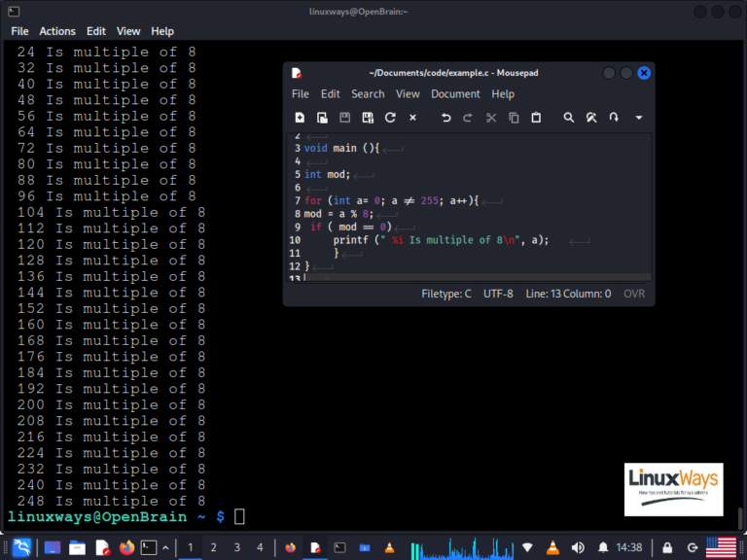Click the terminal prompt input cursor
747x560 pixels.
point(239,516)
